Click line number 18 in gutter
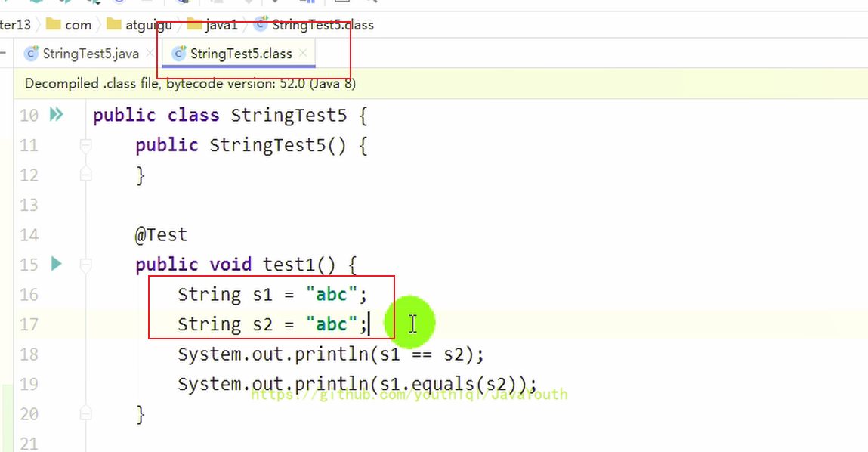This screenshot has height=452, width=868. click(29, 354)
